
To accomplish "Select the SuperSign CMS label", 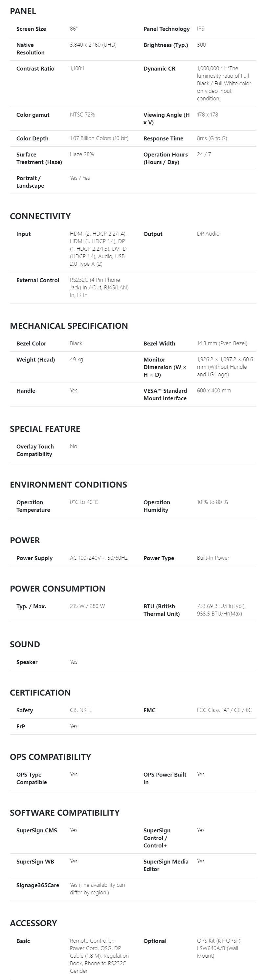I will coord(36,830).
